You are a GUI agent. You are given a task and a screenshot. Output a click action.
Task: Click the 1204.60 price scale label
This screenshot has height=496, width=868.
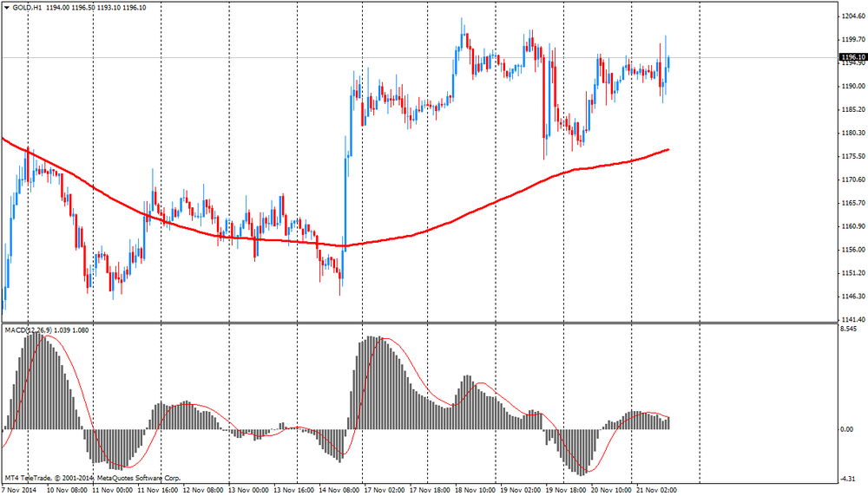[x=853, y=16]
